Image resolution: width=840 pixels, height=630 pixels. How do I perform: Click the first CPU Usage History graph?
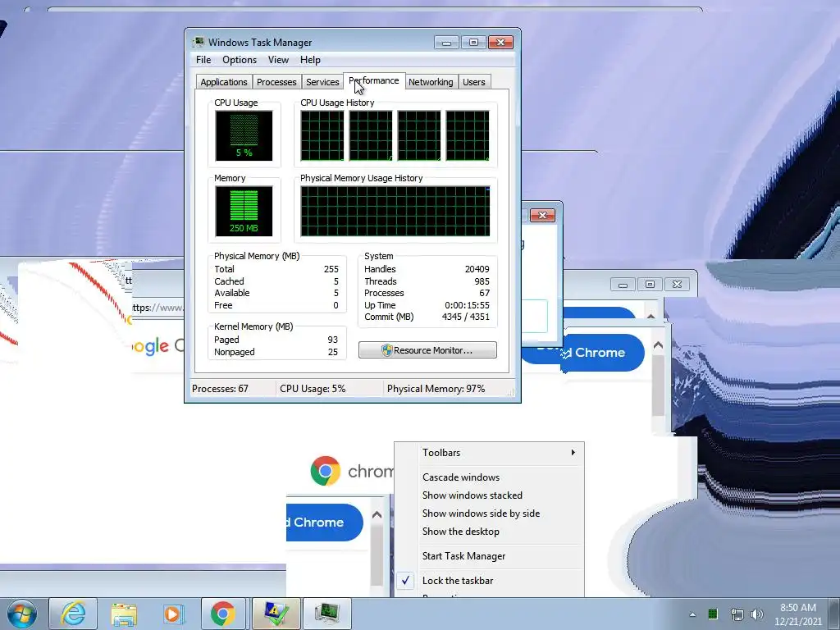tap(322, 135)
